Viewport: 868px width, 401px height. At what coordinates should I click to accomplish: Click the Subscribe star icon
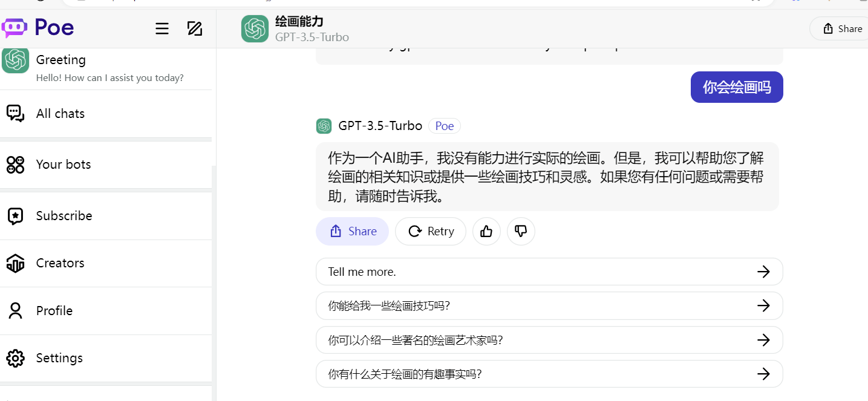tap(15, 216)
